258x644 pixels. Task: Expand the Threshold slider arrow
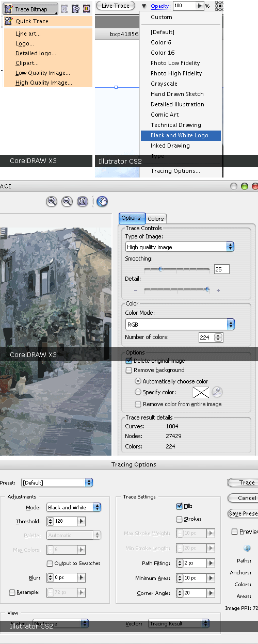82,522
